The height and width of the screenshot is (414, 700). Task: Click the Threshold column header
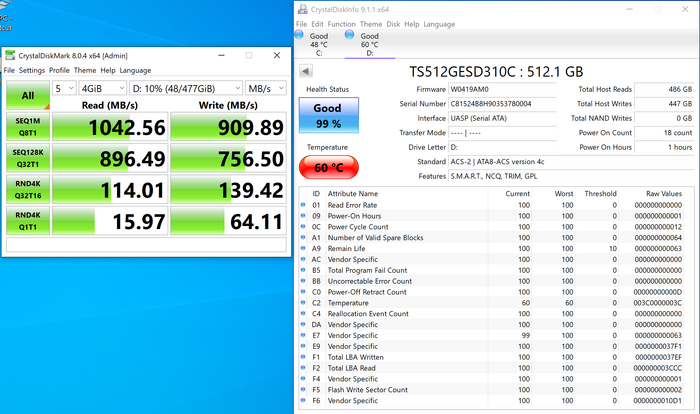tap(600, 193)
